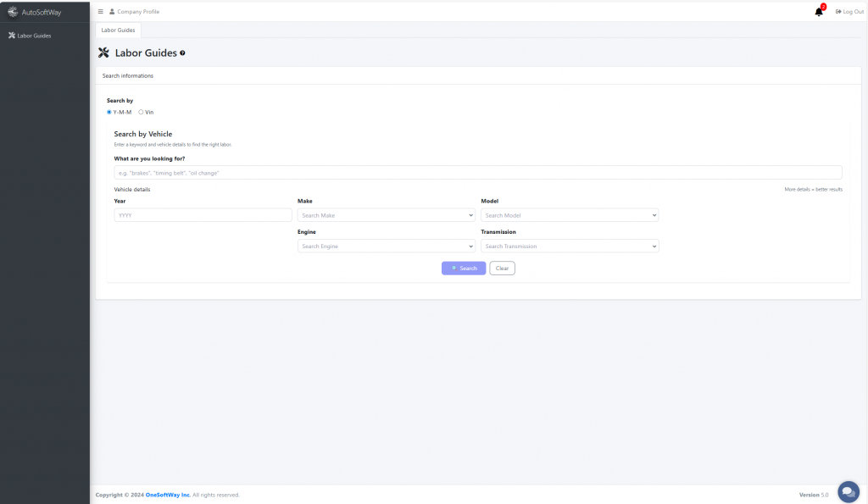Click the wrench icon in Labor Guides heading
The width and height of the screenshot is (868, 504).
104,53
